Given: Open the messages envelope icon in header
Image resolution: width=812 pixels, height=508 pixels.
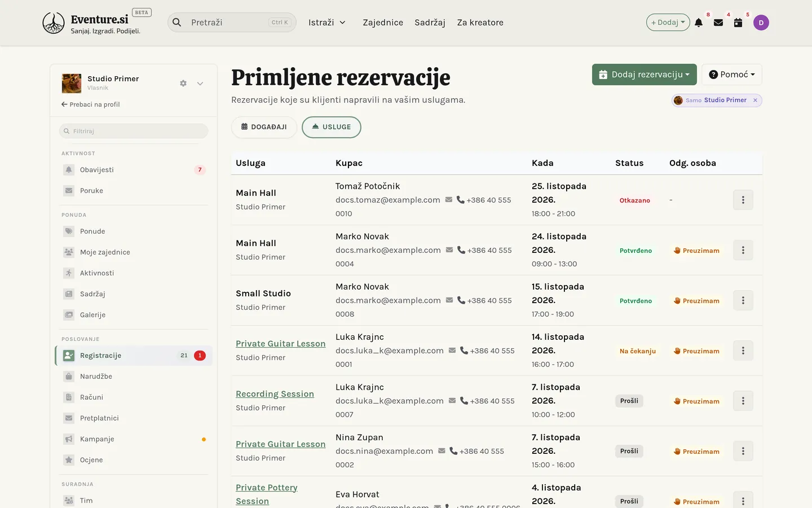Looking at the screenshot, I should coord(718,23).
